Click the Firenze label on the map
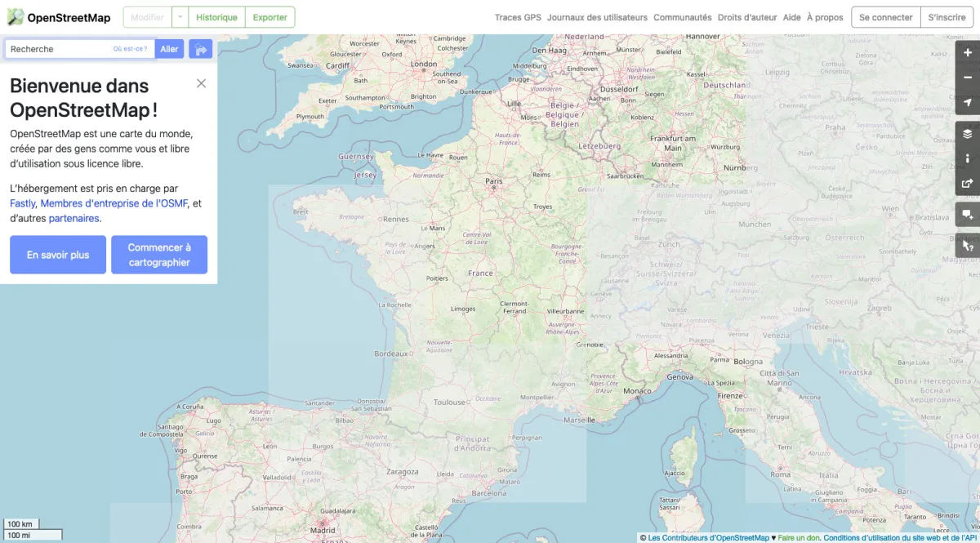The height and width of the screenshot is (543, 980). pyautogui.click(x=731, y=395)
